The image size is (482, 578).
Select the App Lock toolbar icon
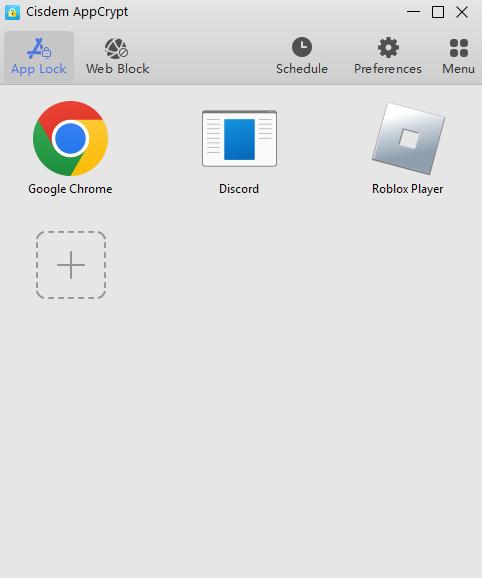39,48
